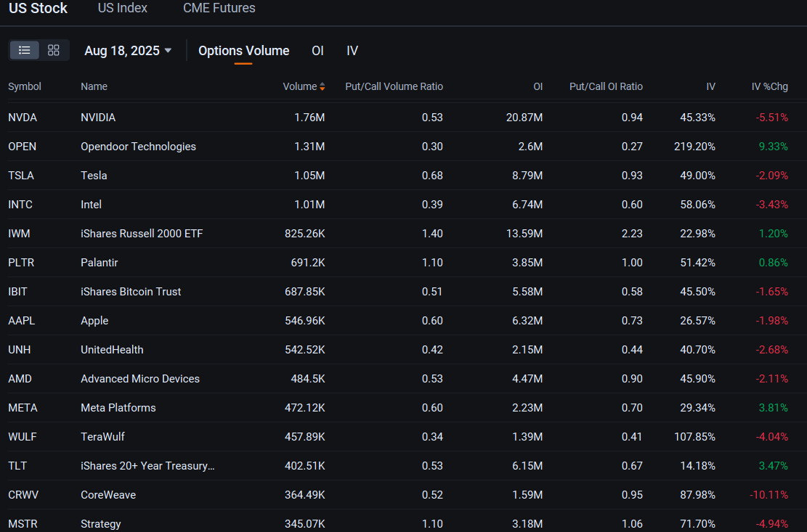Select the Options Volume tab
Screen dimensions: 807x532
coord(244,51)
